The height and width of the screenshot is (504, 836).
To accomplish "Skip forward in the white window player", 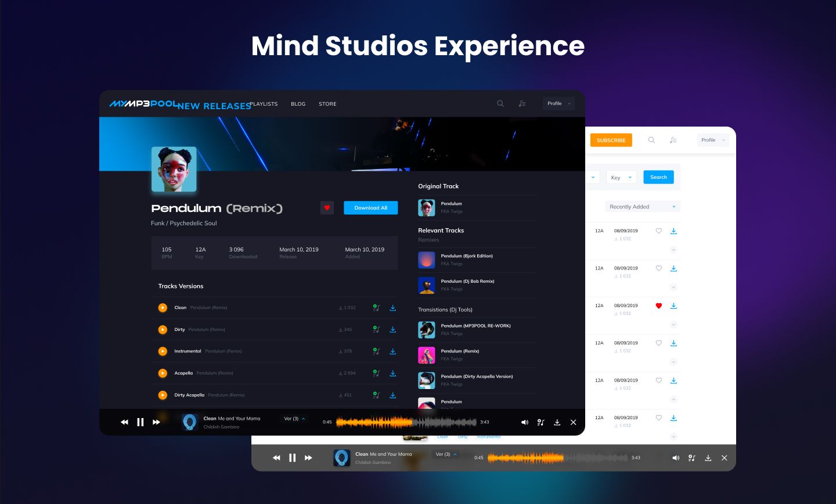I will tap(308, 458).
